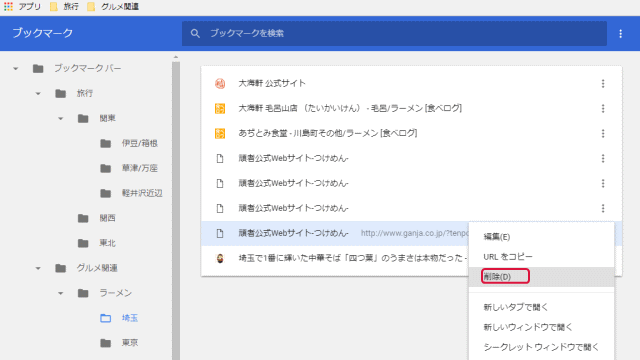Viewport: 640px width, 360px height.
Task: Click the 東北 folder icon
Action: point(83,243)
